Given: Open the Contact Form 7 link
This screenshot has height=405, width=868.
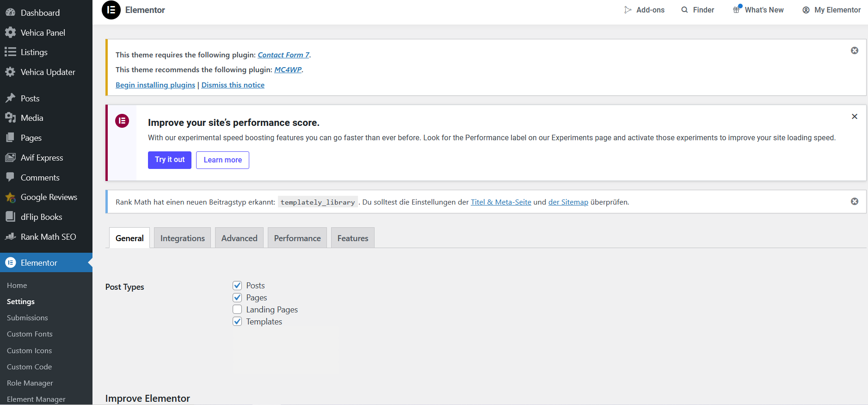Looking at the screenshot, I should coord(283,55).
